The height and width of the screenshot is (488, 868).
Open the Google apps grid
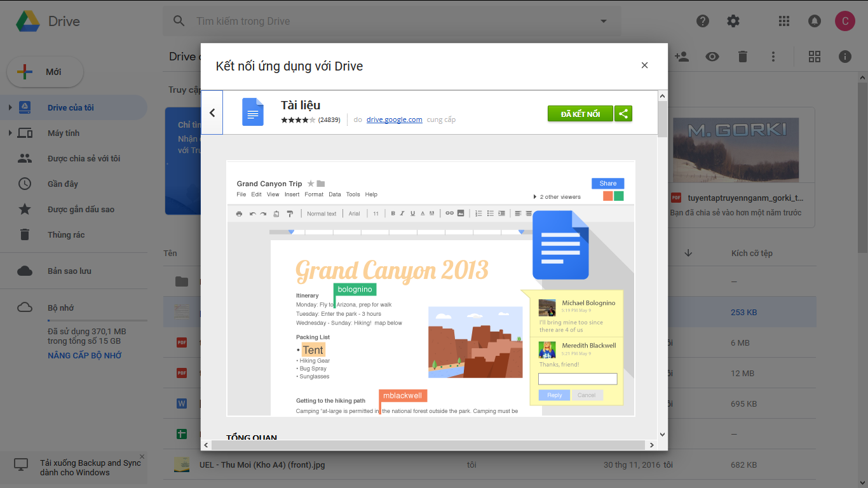[784, 21]
